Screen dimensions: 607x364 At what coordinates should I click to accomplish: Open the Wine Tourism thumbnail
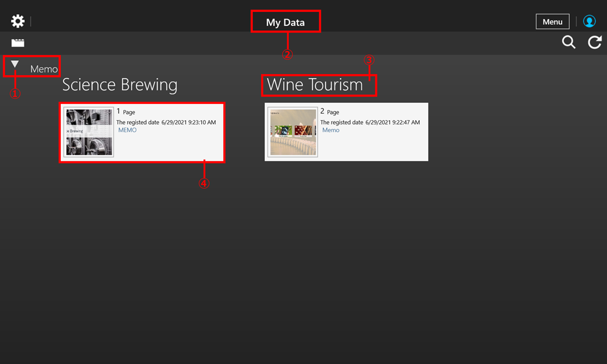pyautogui.click(x=293, y=132)
